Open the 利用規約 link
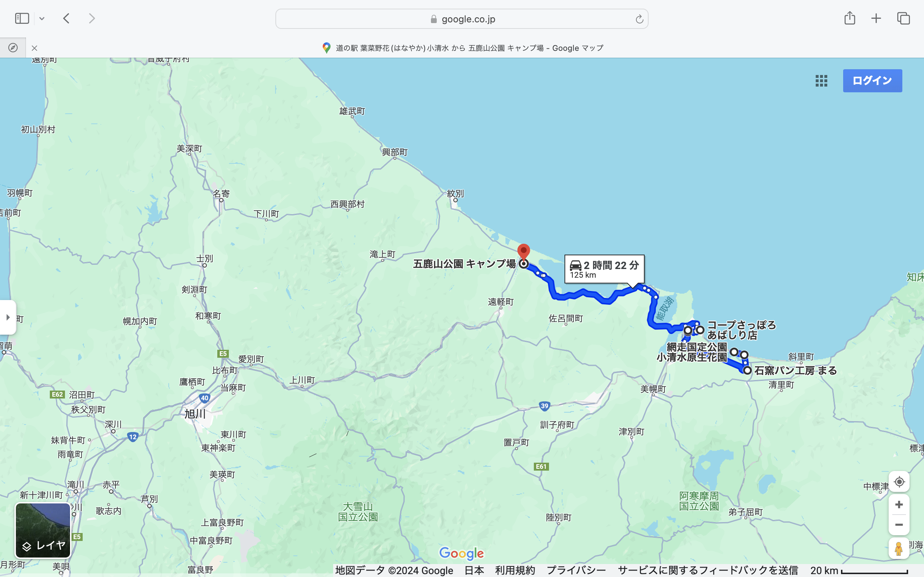The width and height of the screenshot is (924, 577). click(515, 570)
